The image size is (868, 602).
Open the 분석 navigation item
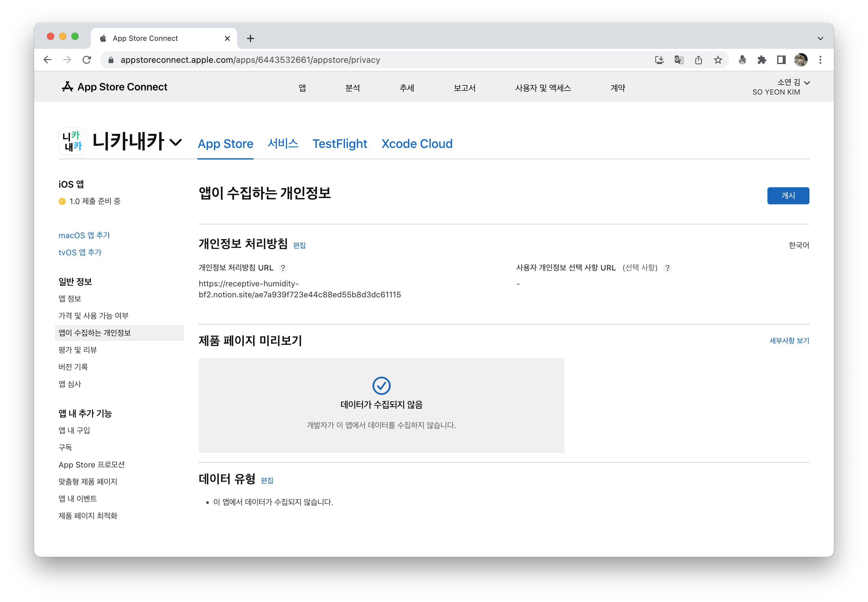(x=353, y=88)
